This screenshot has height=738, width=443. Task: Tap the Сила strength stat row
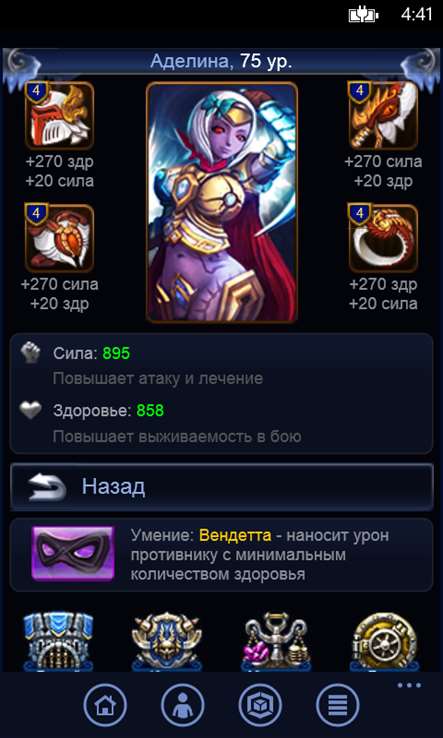click(x=222, y=365)
